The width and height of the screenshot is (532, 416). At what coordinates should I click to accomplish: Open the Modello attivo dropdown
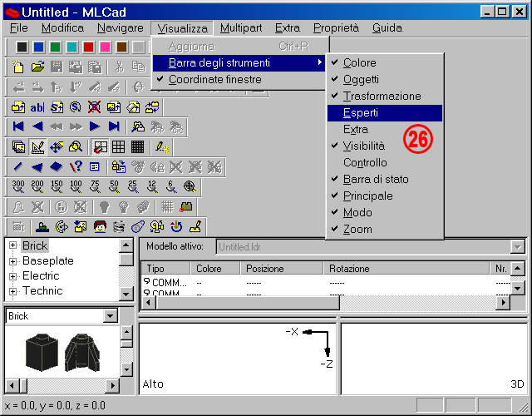click(517, 247)
